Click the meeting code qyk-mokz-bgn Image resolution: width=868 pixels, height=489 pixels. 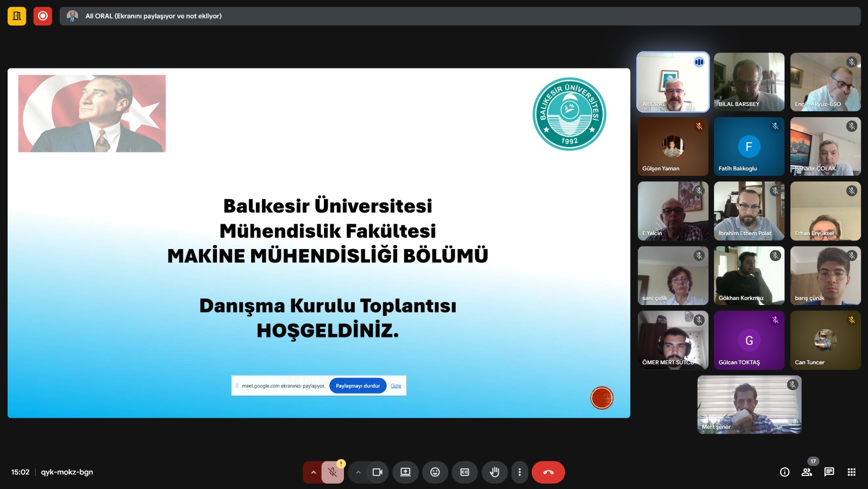(x=67, y=472)
